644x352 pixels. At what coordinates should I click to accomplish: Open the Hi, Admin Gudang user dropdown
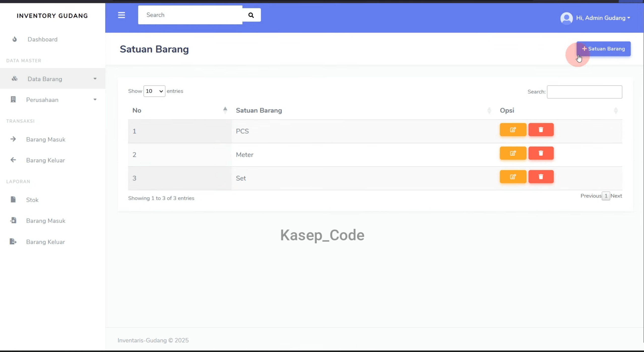(x=603, y=18)
